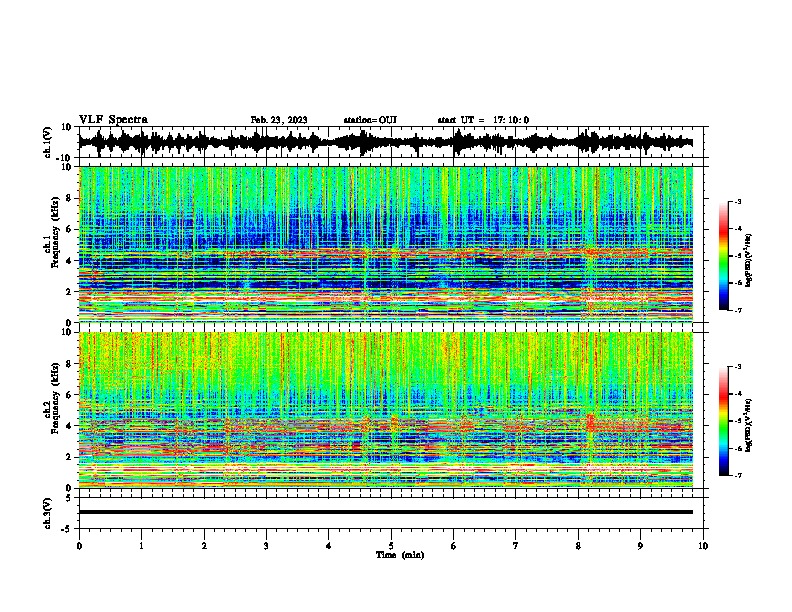Click the ch.1 spectrogram color scale bar
Image resolution: width=792 pixels, height=612 pixels.
(723, 256)
